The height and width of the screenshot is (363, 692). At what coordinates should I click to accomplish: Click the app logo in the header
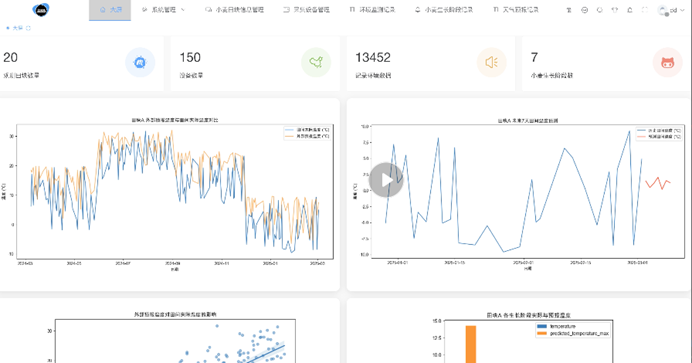[41, 10]
